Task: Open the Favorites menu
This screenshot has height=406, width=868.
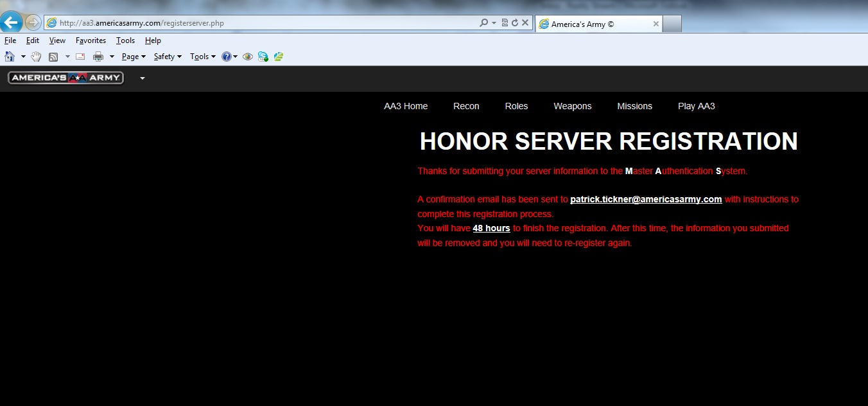Action: [91, 40]
